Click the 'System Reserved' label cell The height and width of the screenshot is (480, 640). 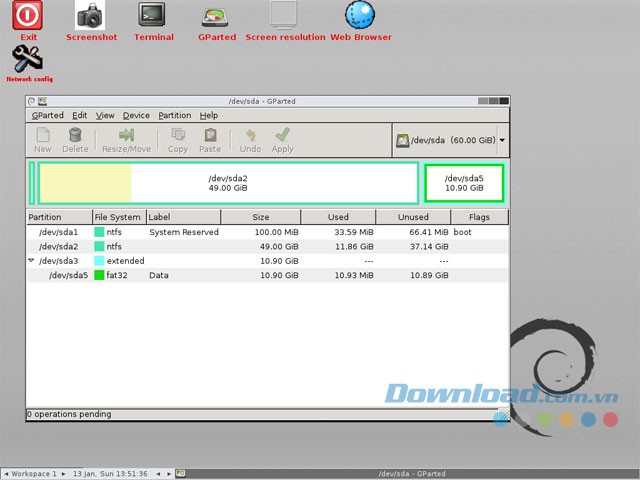tap(184, 232)
